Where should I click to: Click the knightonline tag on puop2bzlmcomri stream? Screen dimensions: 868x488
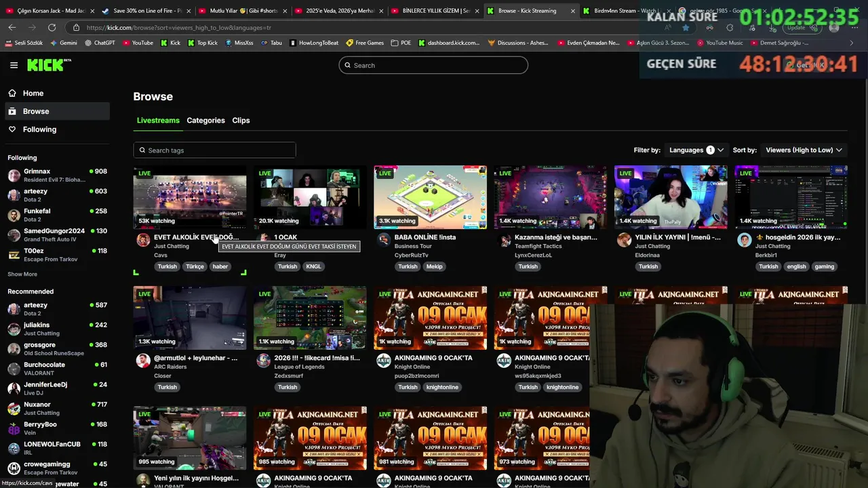442,387
